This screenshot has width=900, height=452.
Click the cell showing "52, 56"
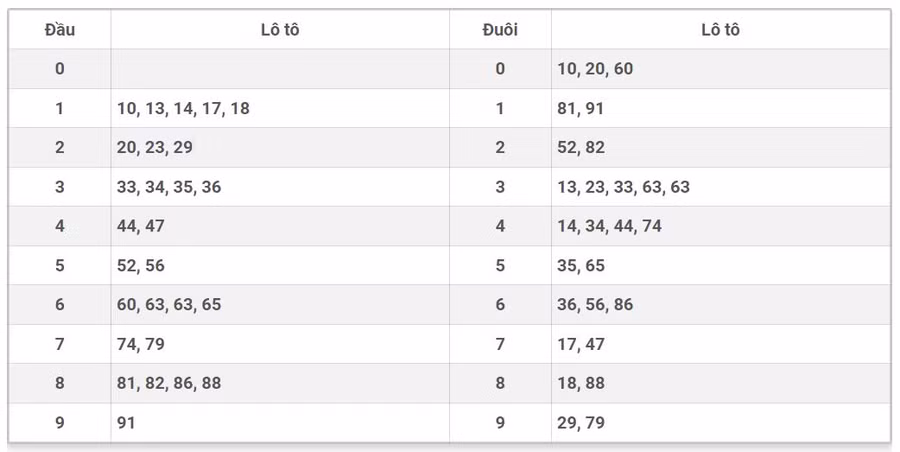(x=141, y=265)
